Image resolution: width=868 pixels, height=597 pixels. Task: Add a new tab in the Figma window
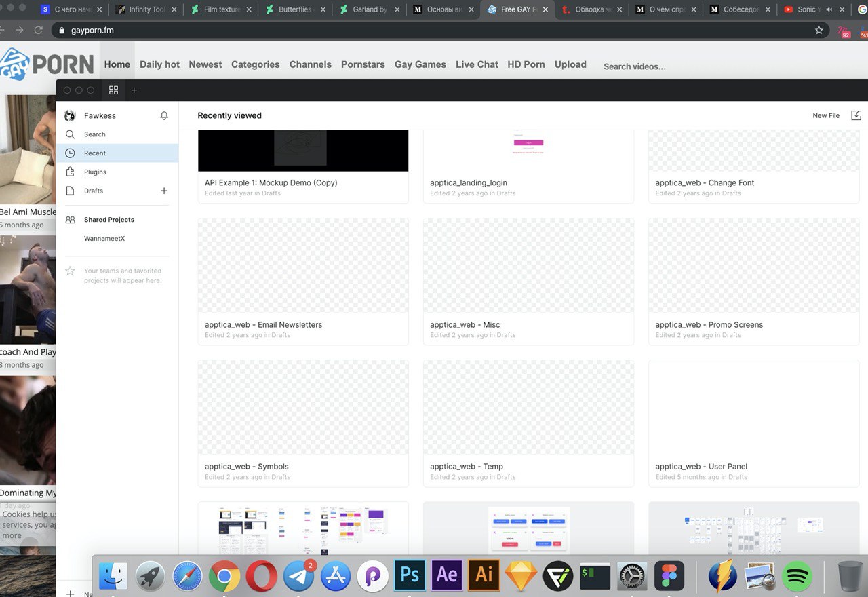tap(134, 90)
